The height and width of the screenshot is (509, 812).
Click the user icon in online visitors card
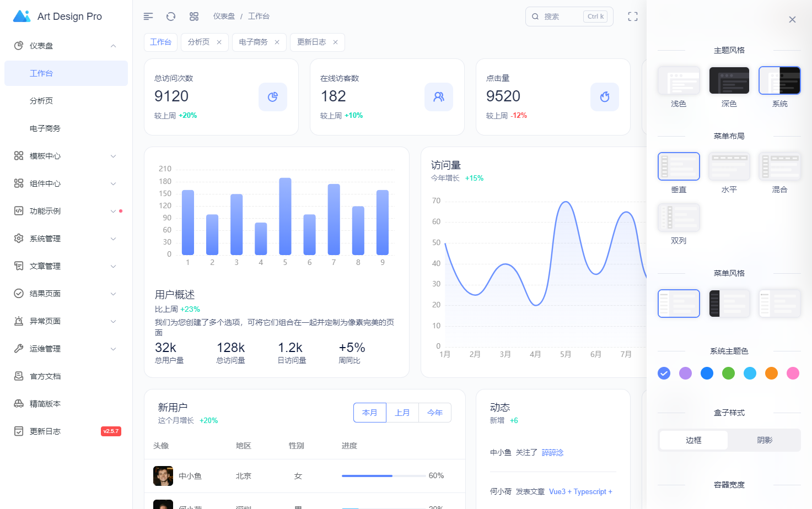click(439, 97)
